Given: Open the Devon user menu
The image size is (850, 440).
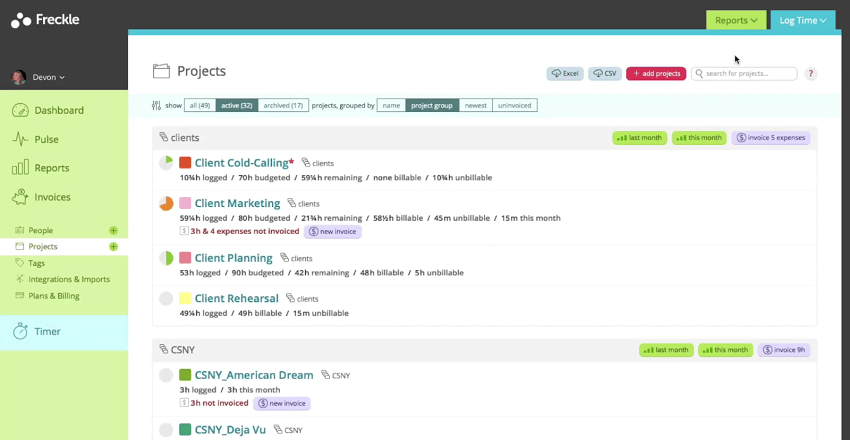Looking at the screenshot, I should click(40, 77).
